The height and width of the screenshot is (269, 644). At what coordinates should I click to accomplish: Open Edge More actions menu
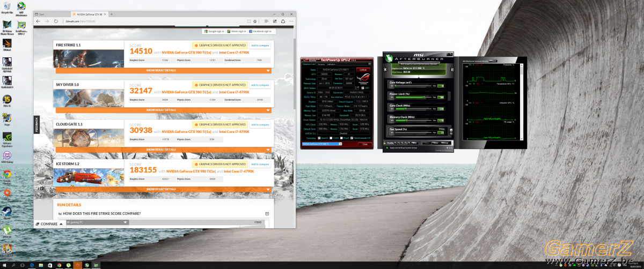click(291, 21)
